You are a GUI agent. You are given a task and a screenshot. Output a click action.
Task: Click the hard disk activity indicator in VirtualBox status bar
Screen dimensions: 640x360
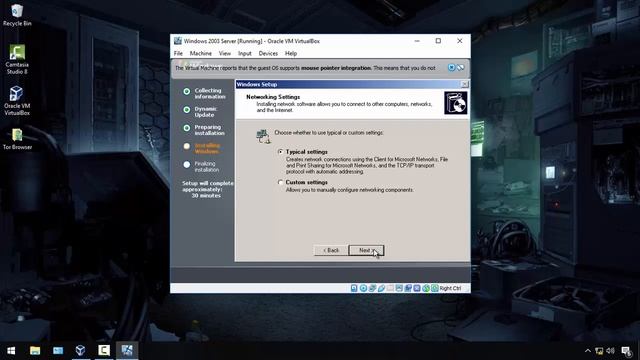(x=354, y=288)
